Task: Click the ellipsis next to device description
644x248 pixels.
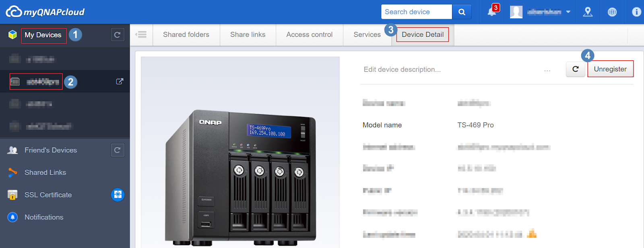Action: click(x=547, y=70)
